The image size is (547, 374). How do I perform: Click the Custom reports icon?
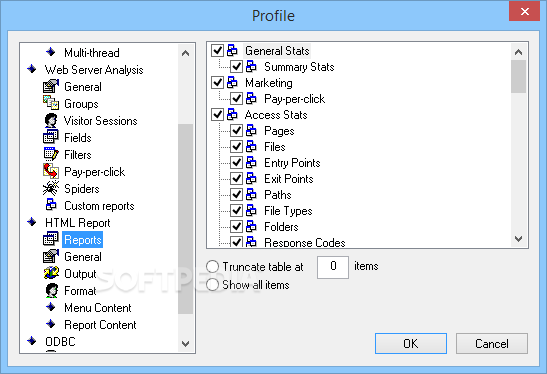click(x=51, y=205)
